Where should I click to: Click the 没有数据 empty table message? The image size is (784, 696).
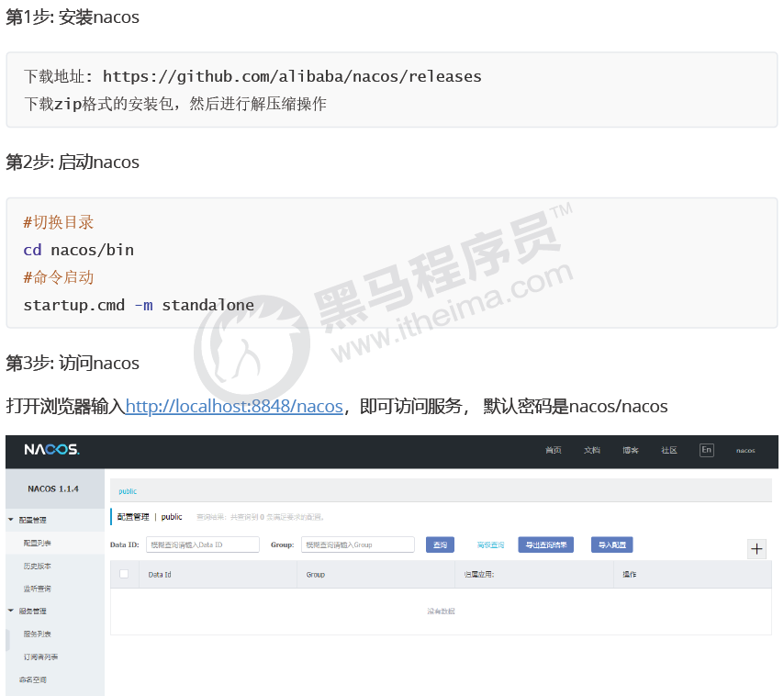[x=441, y=612]
